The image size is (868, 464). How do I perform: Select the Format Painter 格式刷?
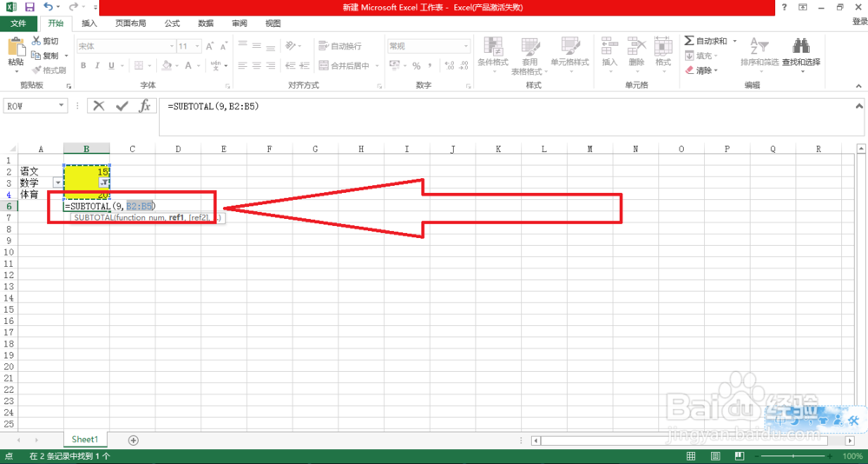(49, 70)
